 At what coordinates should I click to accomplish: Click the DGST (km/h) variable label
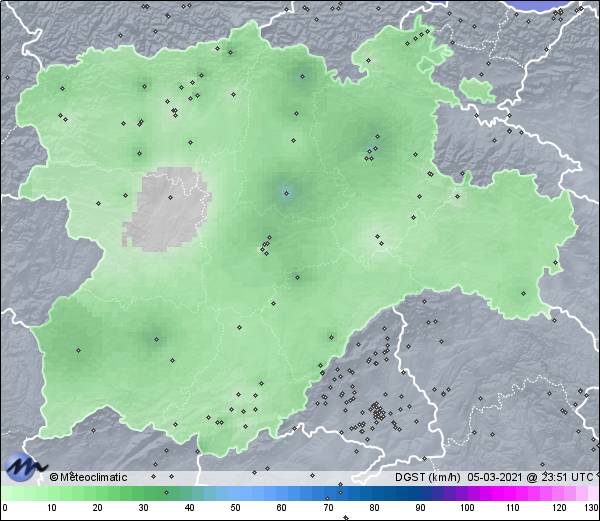click(x=428, y=477)
